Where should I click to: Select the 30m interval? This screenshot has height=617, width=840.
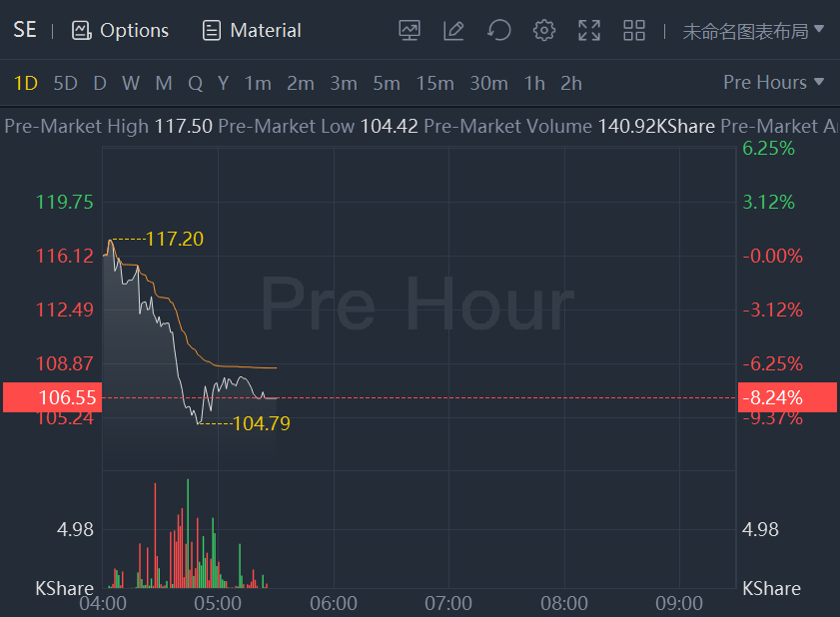[x=488, y=83]
